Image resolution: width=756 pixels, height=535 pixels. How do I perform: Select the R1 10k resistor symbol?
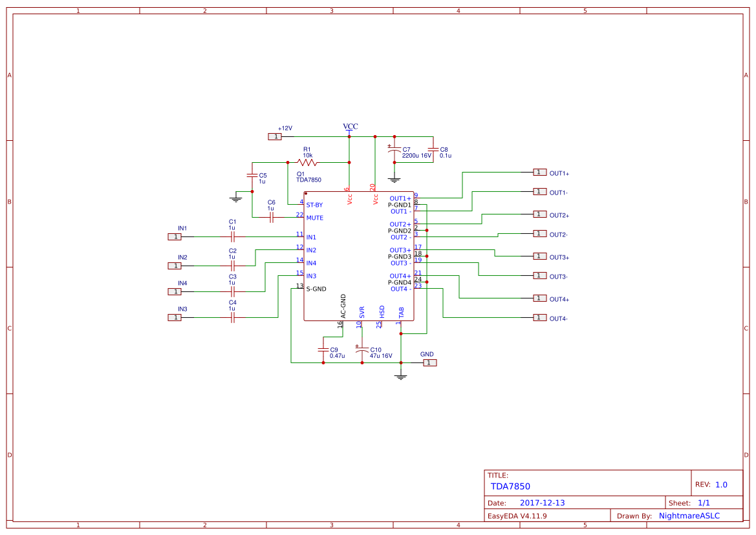[306, 162]
